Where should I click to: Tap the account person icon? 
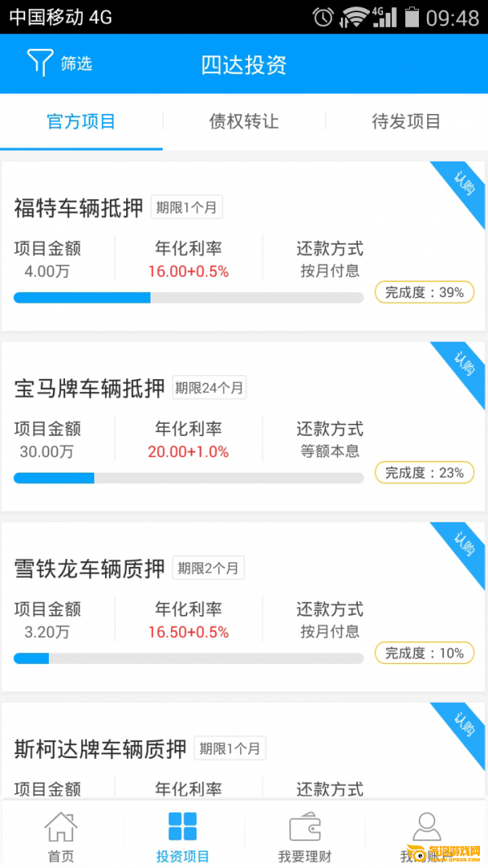(x=426, y=827)
